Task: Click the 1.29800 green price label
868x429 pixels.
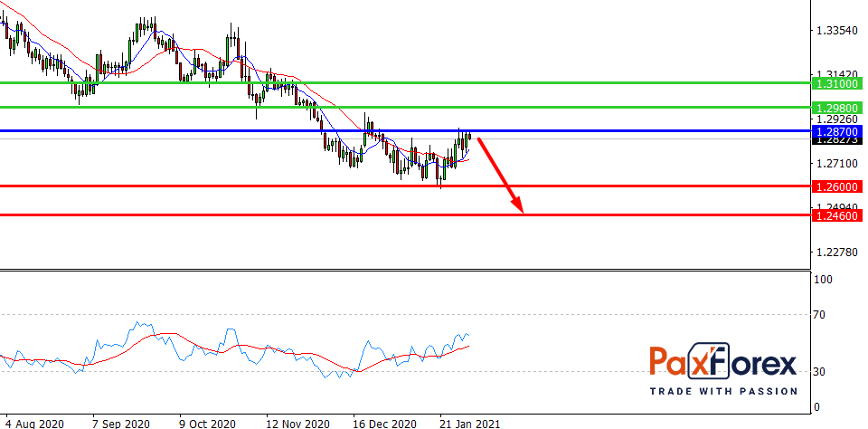Action: [x=837, y=108]
